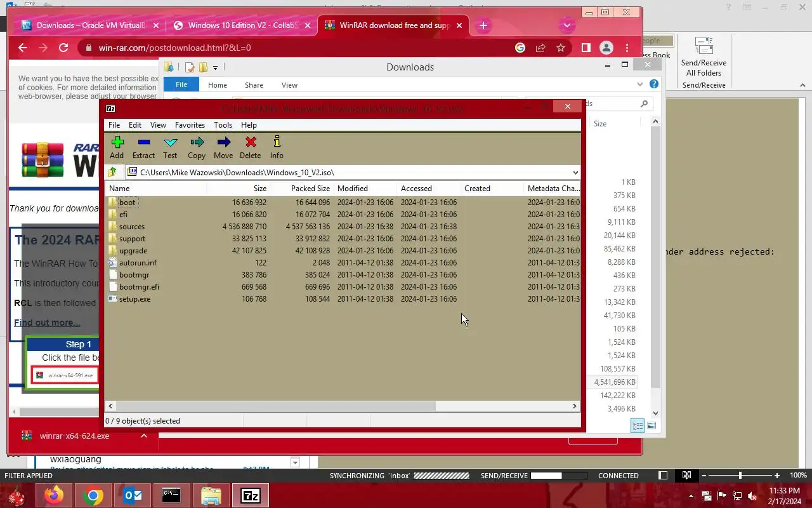Click the Outlook zoom slider handle
The image size is (812, 508).
pos(740,475)
